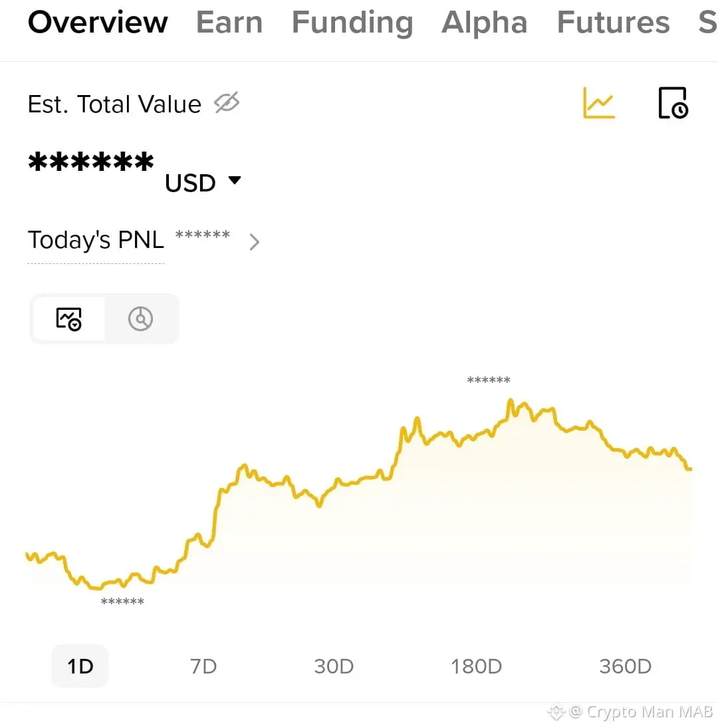Go to the Alpha tab

[x=485, y=23]
